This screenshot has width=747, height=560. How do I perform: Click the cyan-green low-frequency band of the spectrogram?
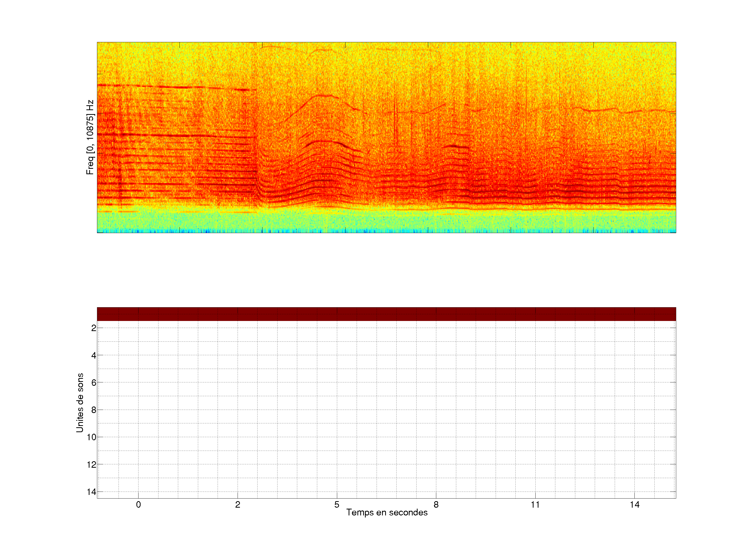(386, 221)
